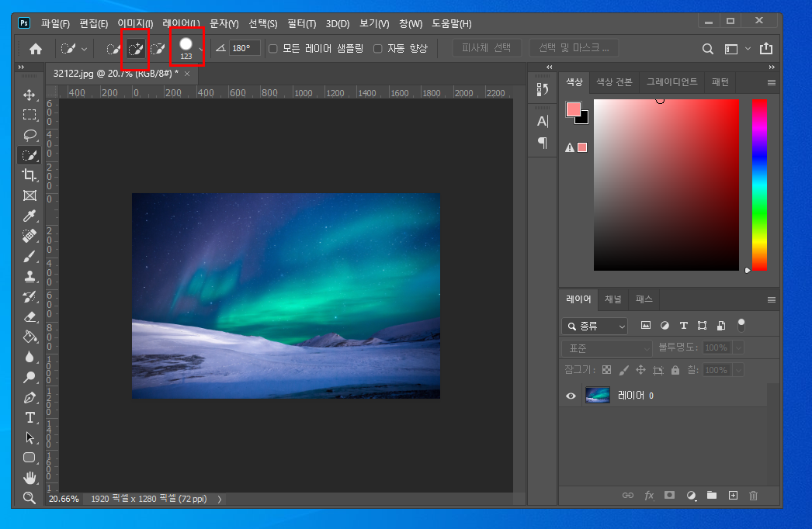Select the Eyedropper tool
The width and height of the screenshot is (812, 529).
point(29,216)
